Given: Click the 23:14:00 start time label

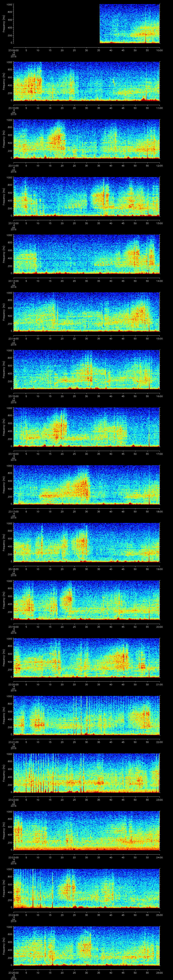Looking at the screenshot, I should point(14,339).
